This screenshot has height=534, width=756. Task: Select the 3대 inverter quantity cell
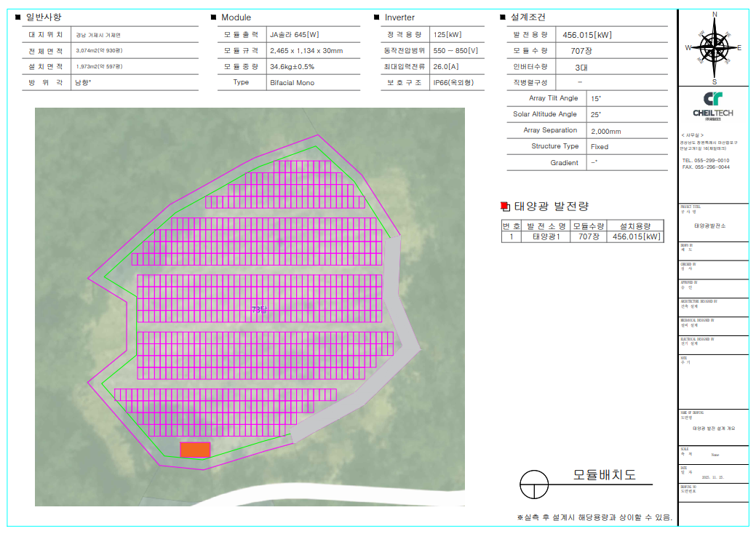coord(581,67)
